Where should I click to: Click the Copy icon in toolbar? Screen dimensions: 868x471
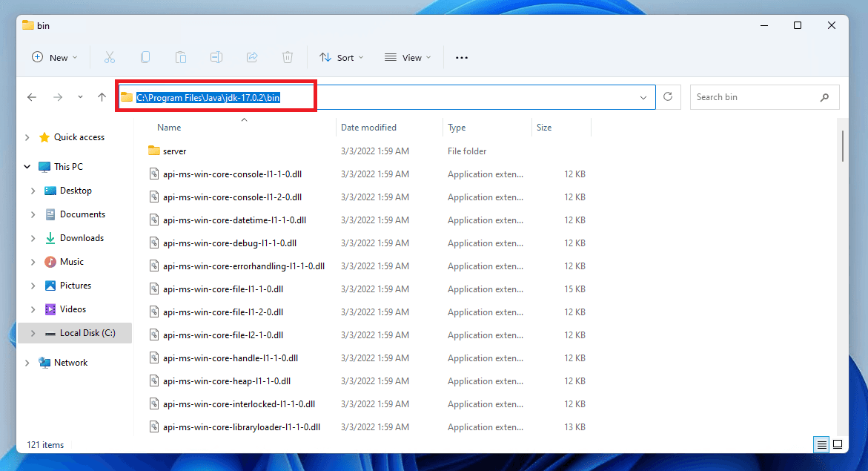(145, 57)
